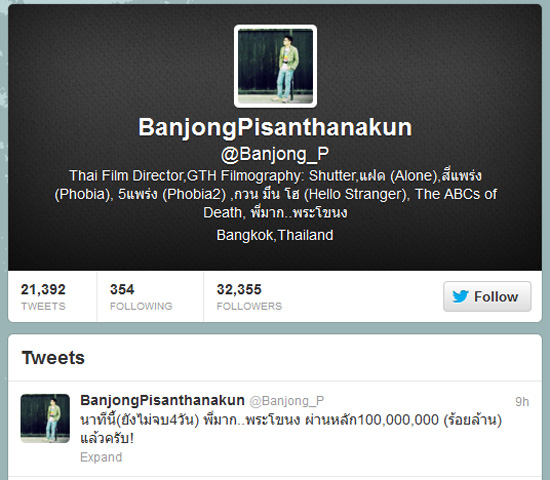Select the header title BanjongPisanthanakun
This screenshot has height=480, width=550.
click(275, 127)
